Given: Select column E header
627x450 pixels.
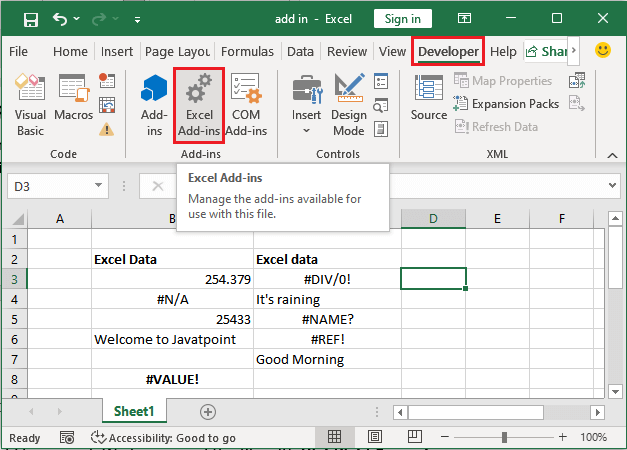Looking at the screenshot, I should [x=497, y=219].
